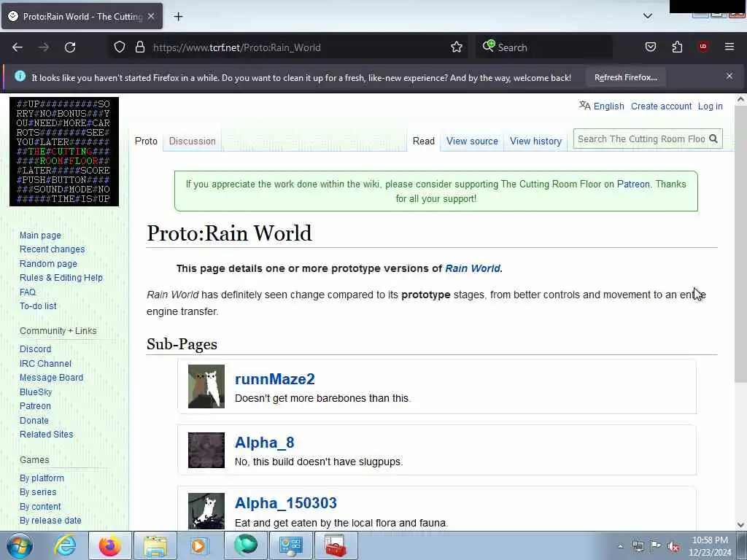
Task: Open the IRC Channel link
Action: 45,363
